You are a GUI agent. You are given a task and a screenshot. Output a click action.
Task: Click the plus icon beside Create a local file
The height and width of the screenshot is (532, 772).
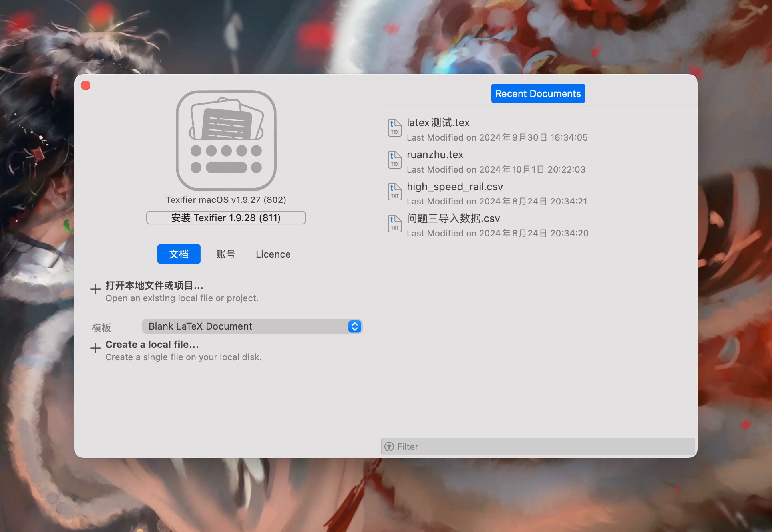(x=96, y=348)
